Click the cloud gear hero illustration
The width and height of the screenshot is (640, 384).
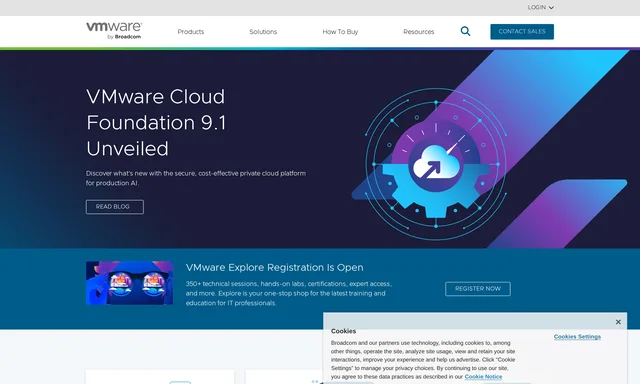(436, 164)
